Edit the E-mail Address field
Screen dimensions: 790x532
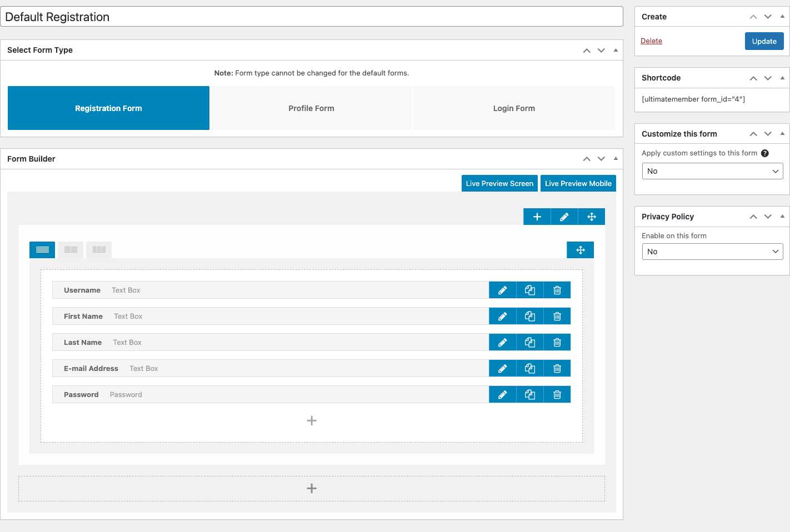coord(502,368)
